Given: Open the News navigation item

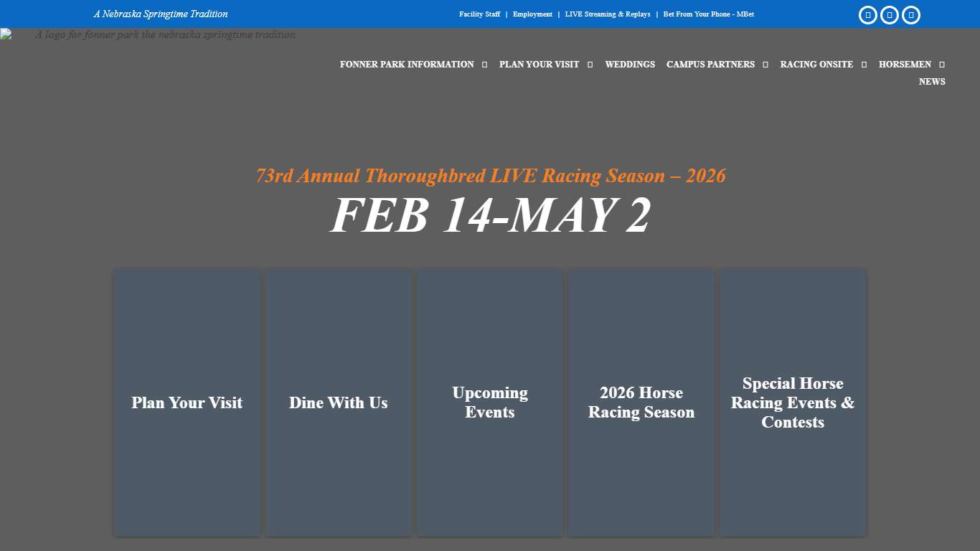Looking at the screenshot, I should pyautogui.click(x=932, y=82).
